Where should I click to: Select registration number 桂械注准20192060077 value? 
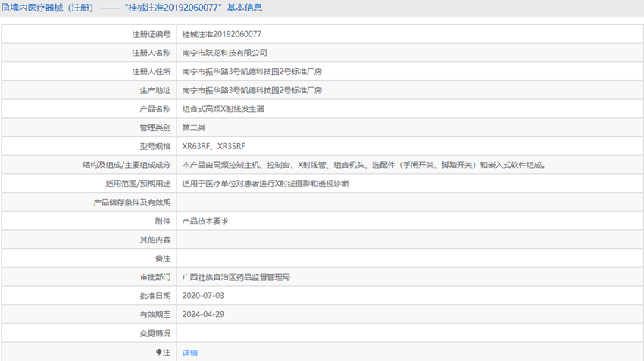[x=222, y=34]
